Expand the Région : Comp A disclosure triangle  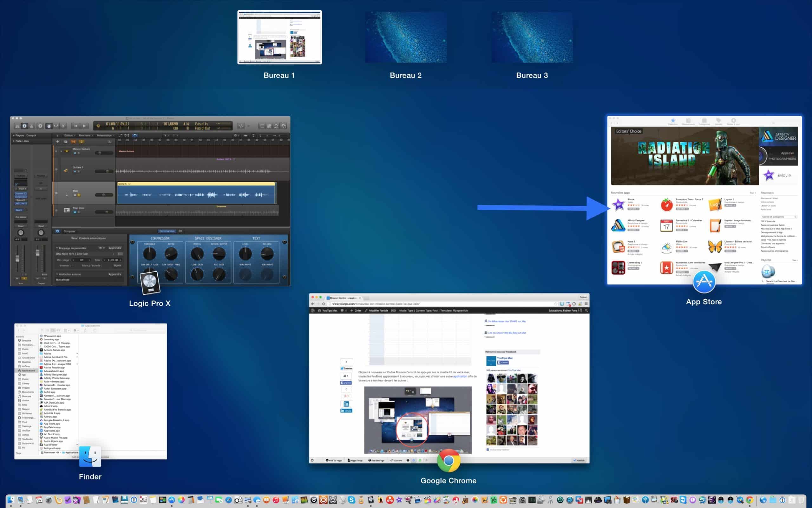[x=13, y=135]
